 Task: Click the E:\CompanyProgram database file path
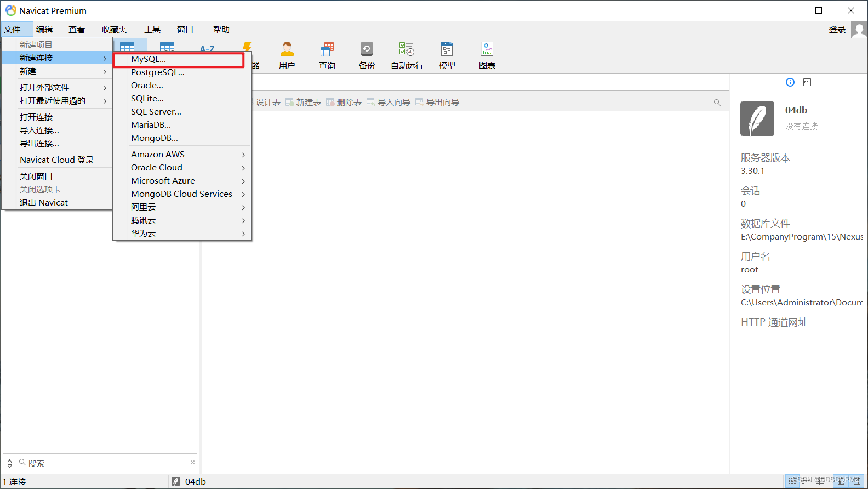(802, 237)
